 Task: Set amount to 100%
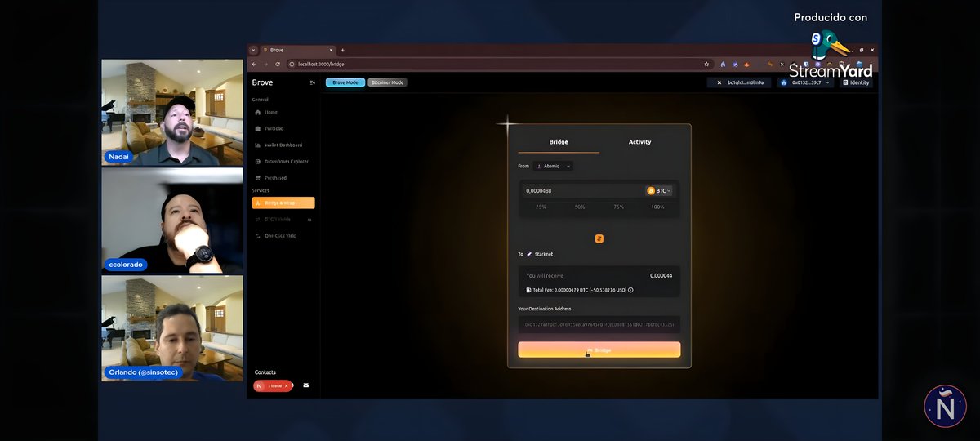coord(658,207)
